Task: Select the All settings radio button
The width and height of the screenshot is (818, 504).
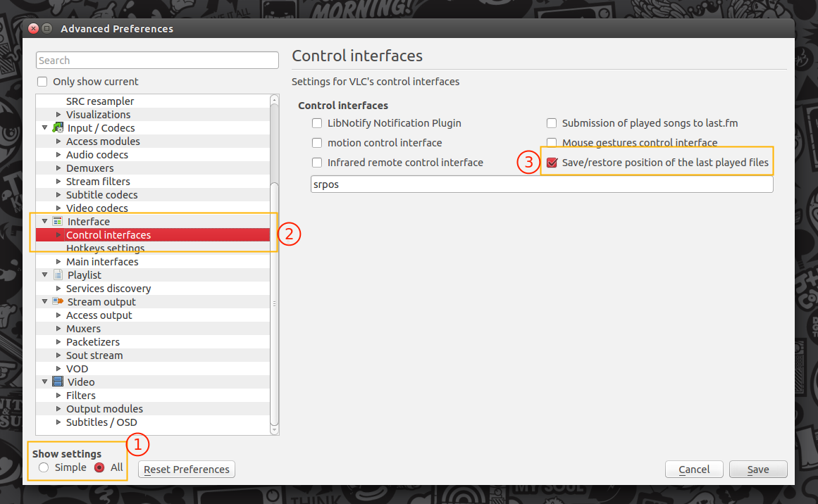Action: point(99,467)
